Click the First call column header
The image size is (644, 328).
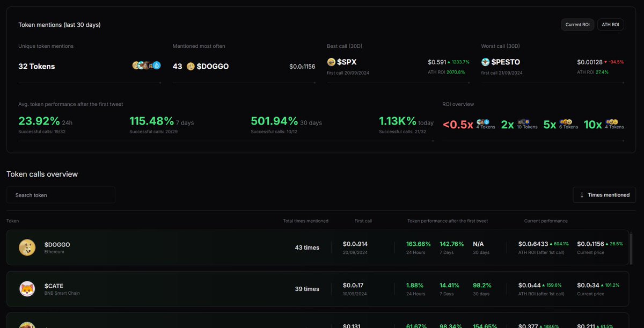363,221
